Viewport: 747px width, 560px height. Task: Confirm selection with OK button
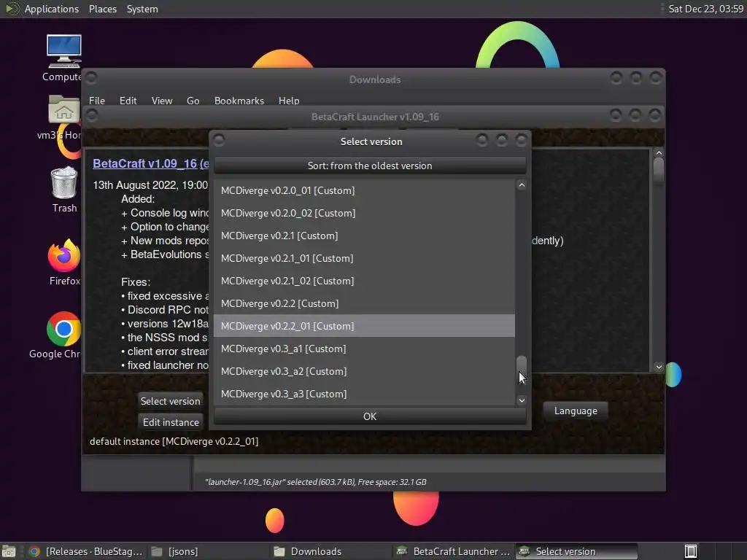370,416
